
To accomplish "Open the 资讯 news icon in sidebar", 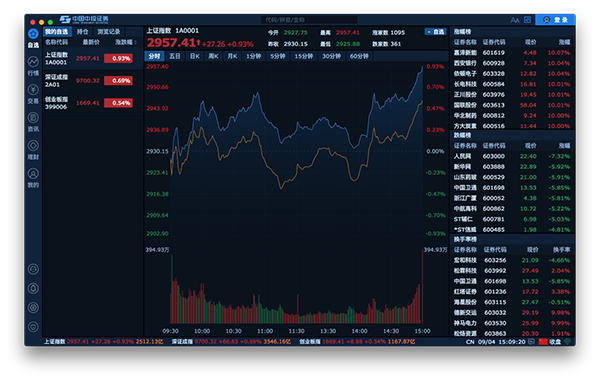I will pyautogui.click(x=33, y=117).
